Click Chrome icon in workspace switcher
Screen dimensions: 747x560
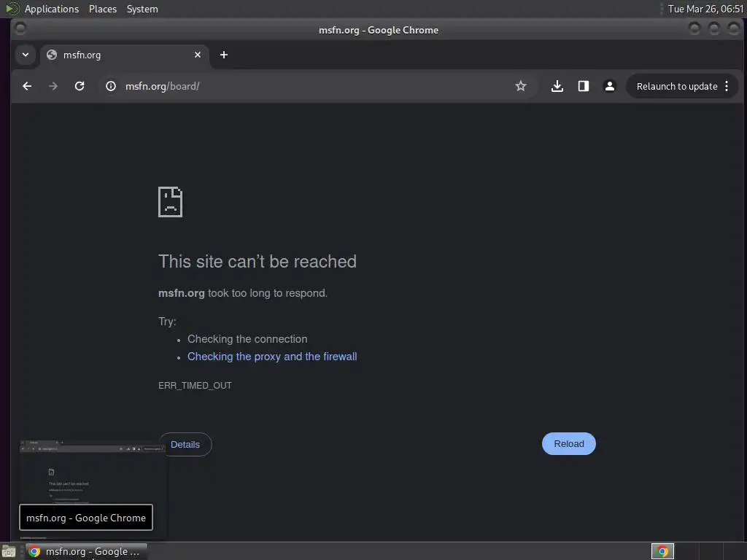click(662, 551)
